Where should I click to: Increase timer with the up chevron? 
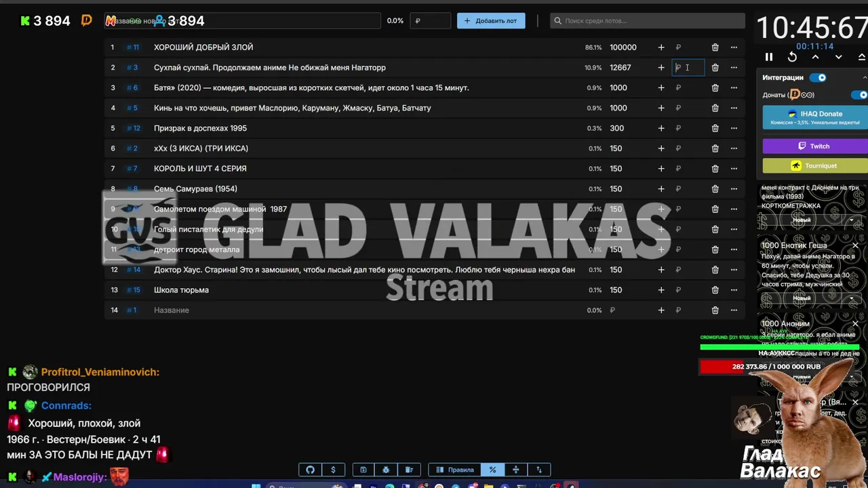(x=815, y=57)
